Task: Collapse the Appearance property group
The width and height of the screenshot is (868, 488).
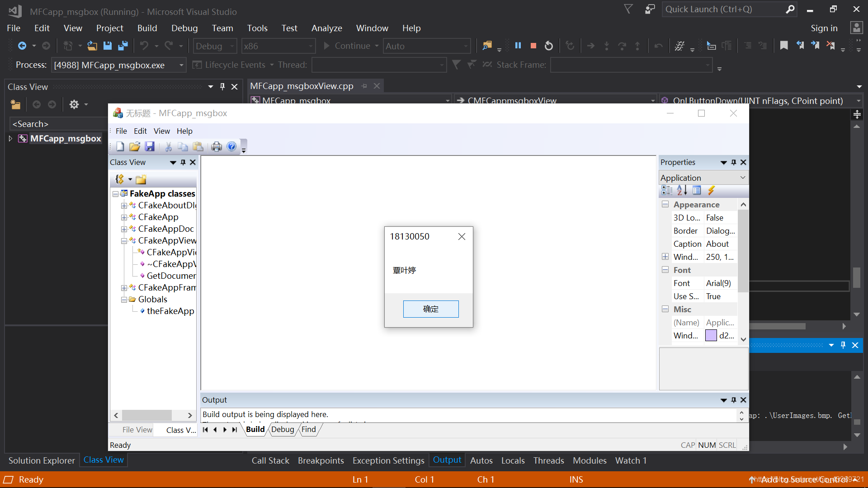Action: [x=665, y=204]
